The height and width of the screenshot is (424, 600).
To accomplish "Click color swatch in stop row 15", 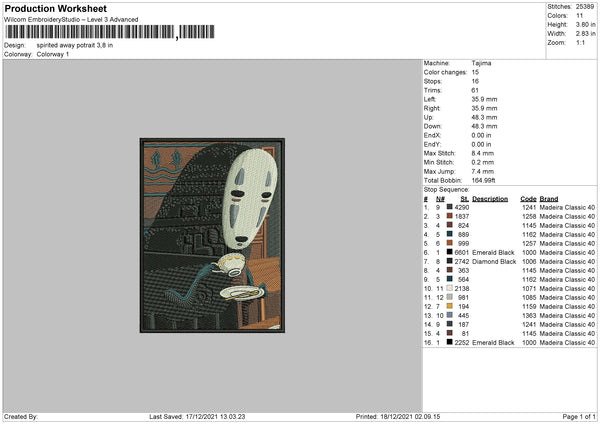I will 450,333.
